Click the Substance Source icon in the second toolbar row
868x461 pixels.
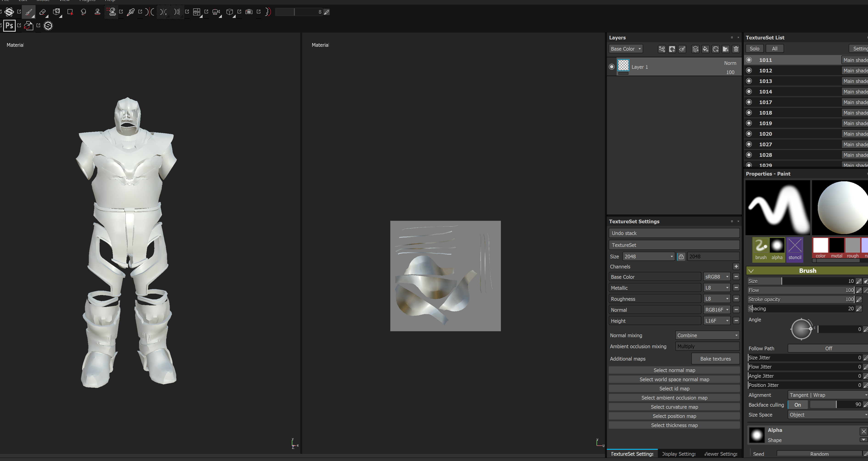pos(48,26)
